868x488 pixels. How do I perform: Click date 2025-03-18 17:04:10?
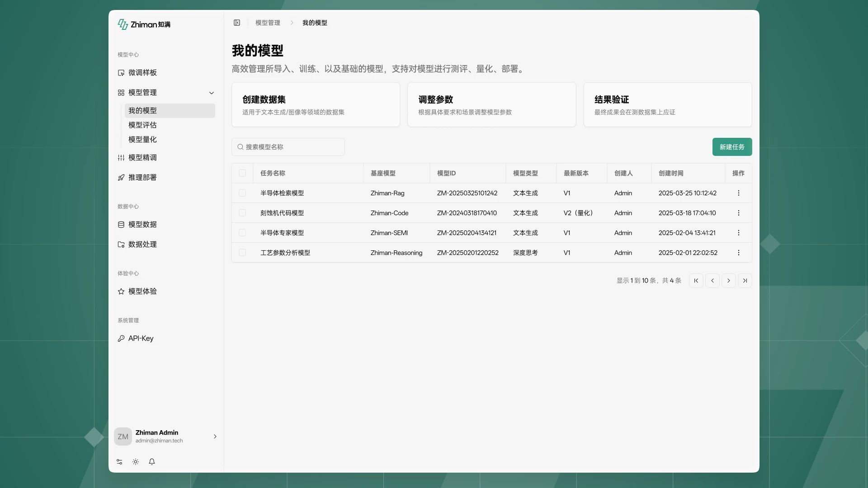click(687, 213)
